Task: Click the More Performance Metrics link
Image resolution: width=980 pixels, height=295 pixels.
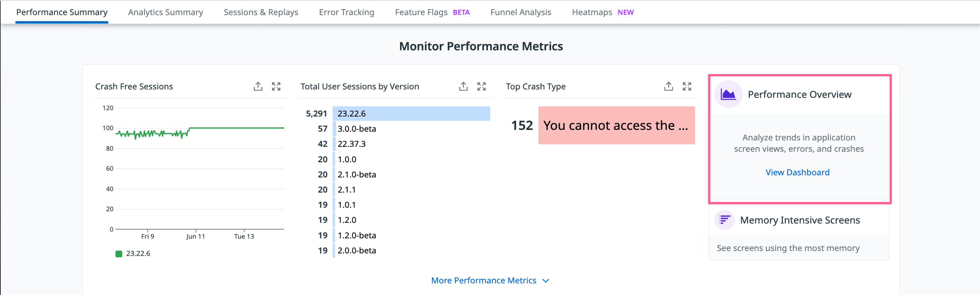Action: pyautogui.click(x=483, y=281)
